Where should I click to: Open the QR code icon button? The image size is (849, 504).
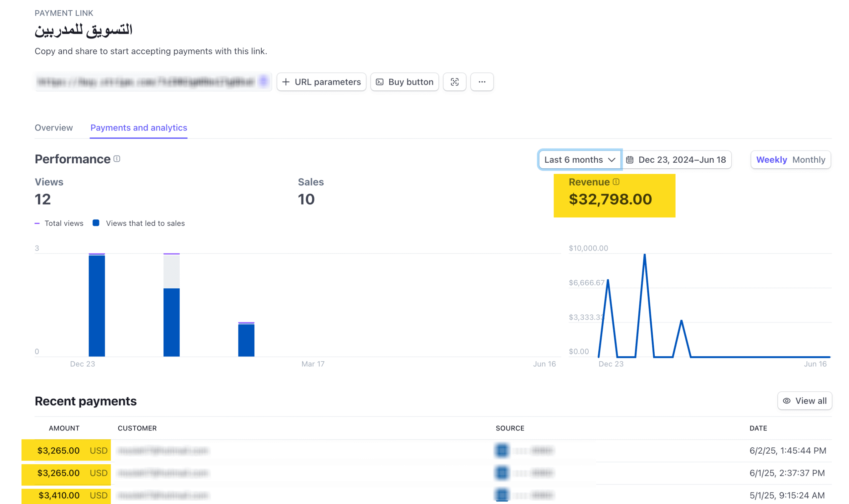point(454,82)
